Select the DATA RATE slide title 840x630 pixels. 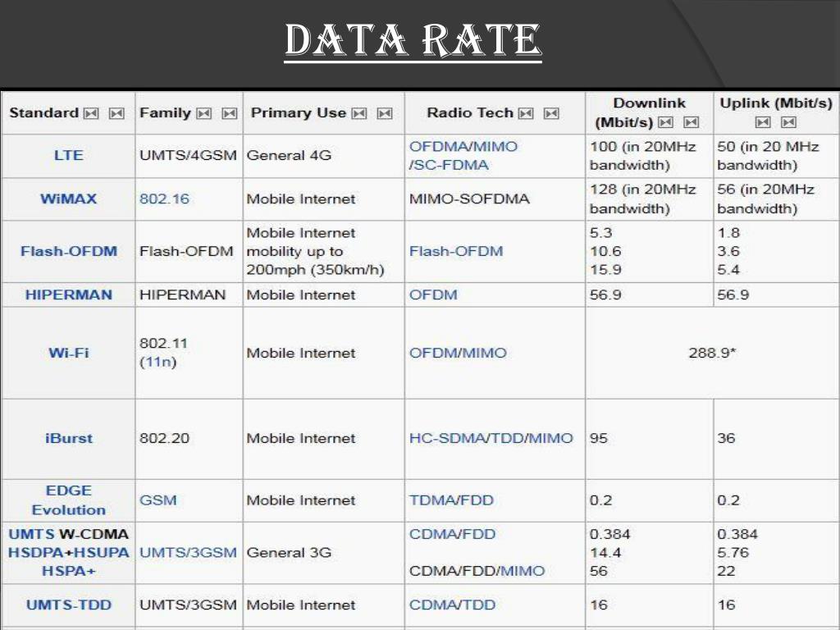(x=413, y=41)
